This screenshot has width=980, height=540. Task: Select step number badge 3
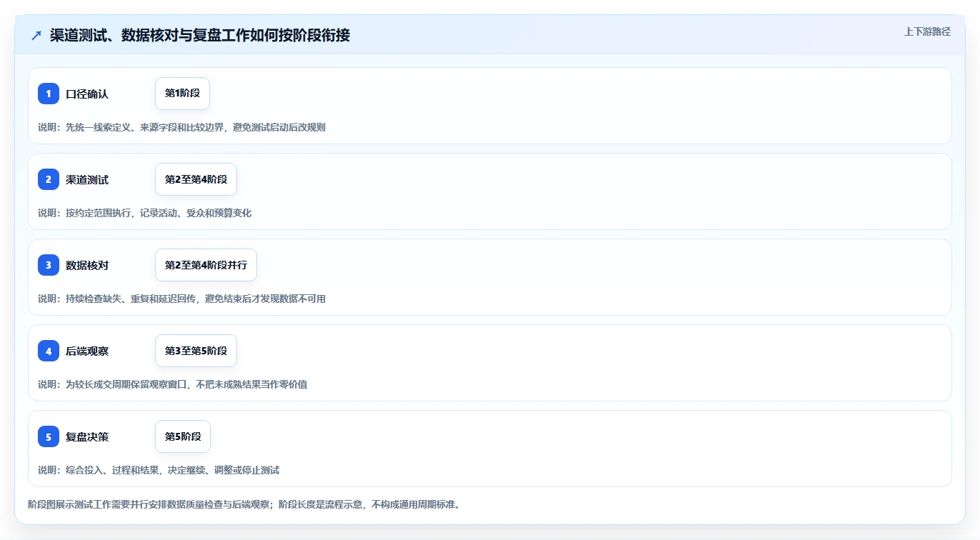tap(49, 265)
